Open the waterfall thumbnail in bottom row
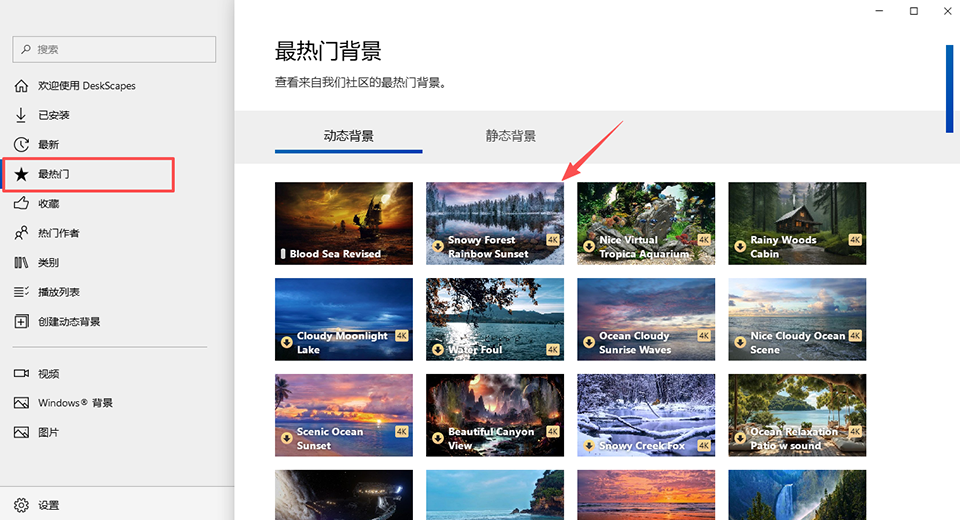 797,495
